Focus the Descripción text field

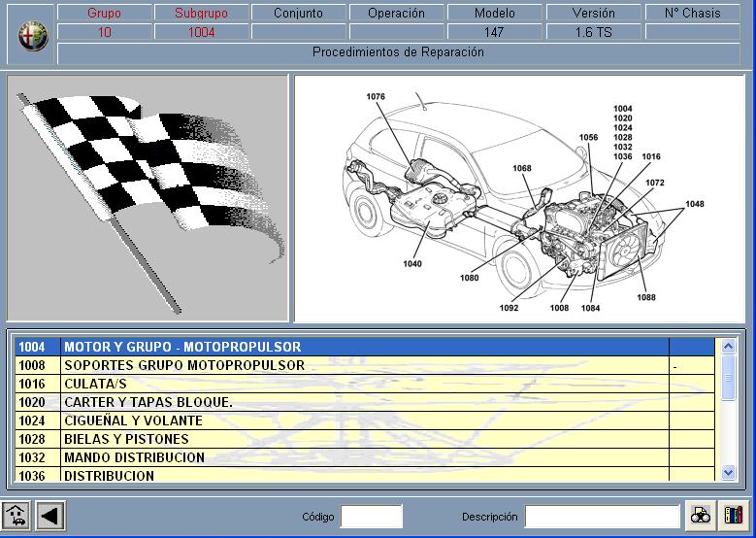(x=602, y=517)
